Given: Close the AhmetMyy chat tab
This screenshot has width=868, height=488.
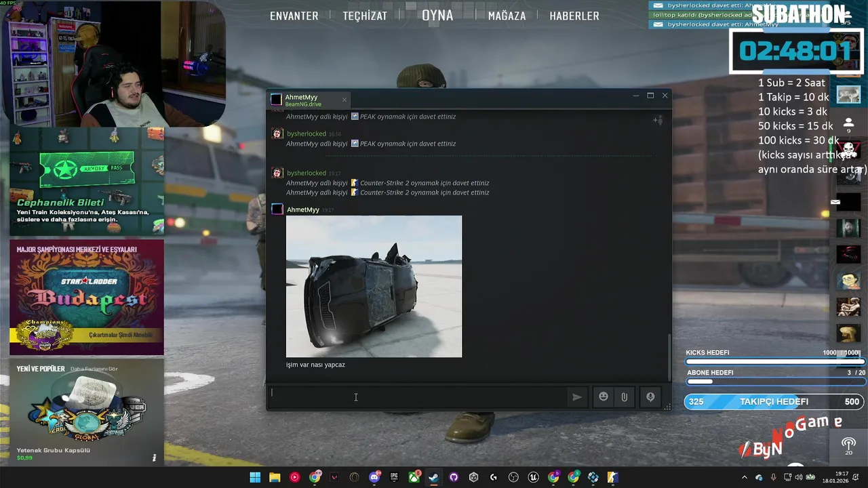Looking at the screenshot, I should click(344, 100).
